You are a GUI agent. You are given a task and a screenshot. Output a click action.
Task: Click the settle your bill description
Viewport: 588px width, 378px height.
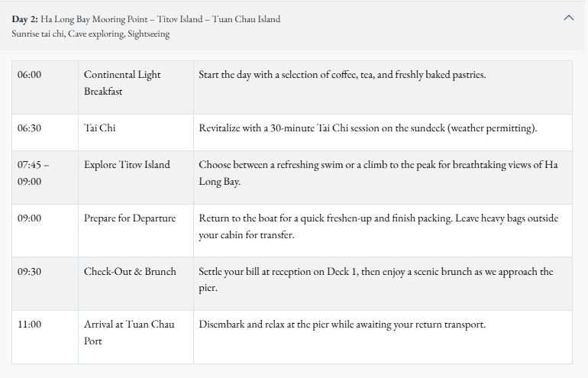point(376,279)
